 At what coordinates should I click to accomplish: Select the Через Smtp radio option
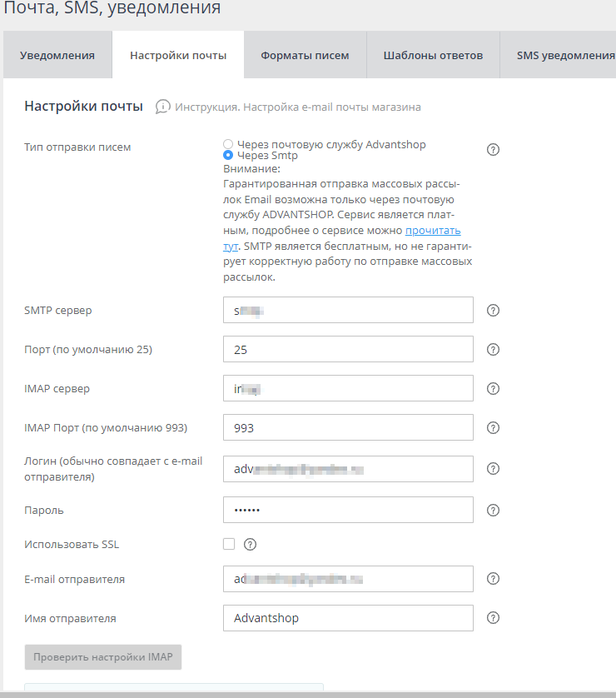[228, 156]
